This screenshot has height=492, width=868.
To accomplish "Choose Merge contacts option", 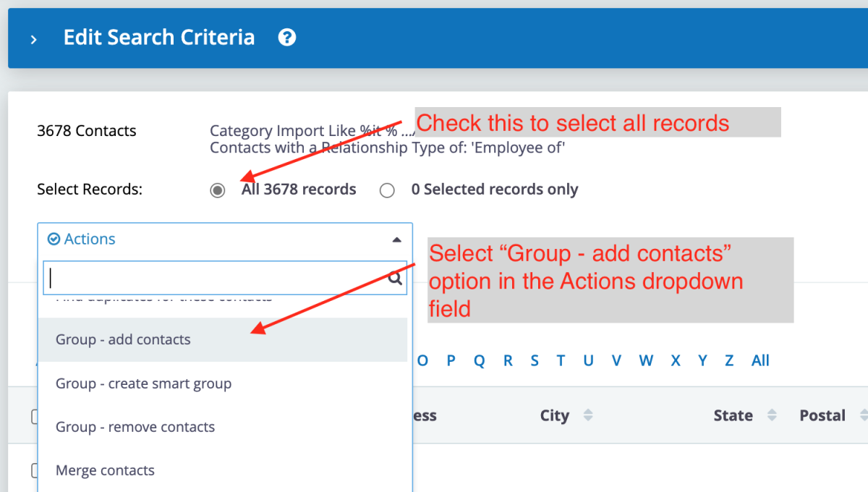I will (105, 470).
